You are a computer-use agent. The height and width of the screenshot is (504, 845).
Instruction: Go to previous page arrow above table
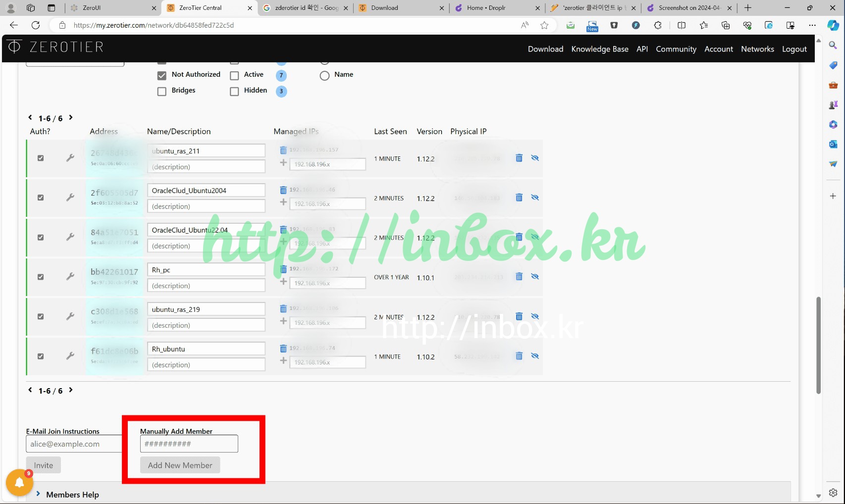point(30,117)
